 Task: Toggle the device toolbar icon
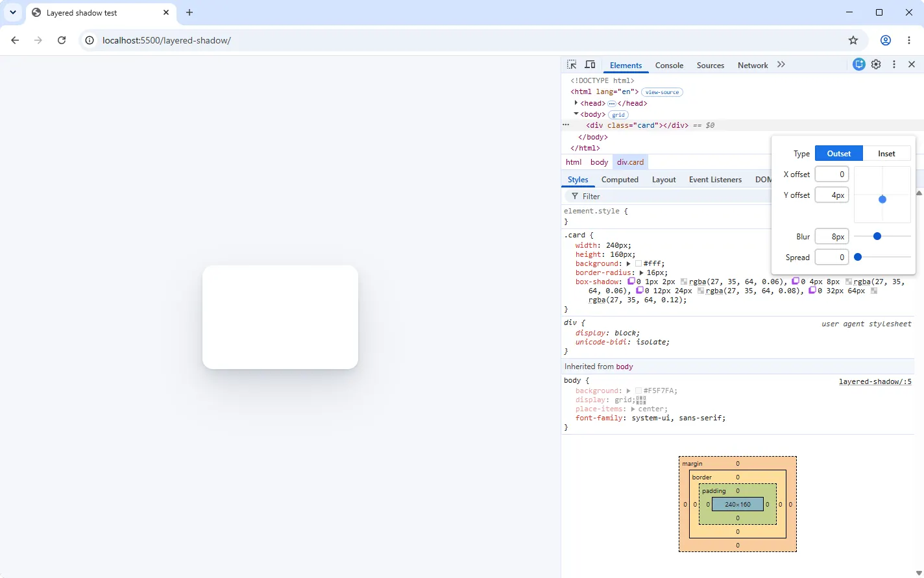[590, 65]
